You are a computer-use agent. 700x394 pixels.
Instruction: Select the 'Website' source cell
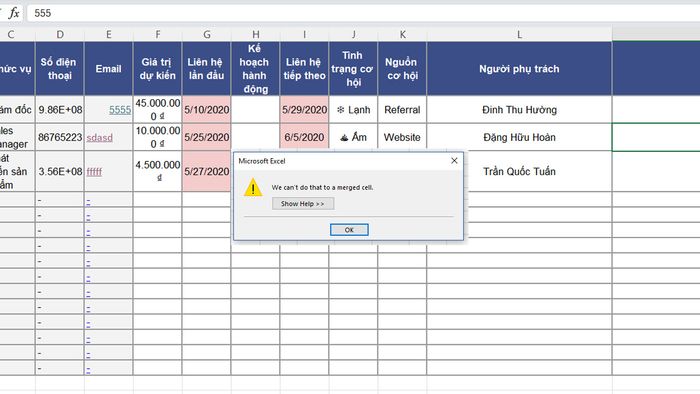pyautogui.click(x=402, y=137)
